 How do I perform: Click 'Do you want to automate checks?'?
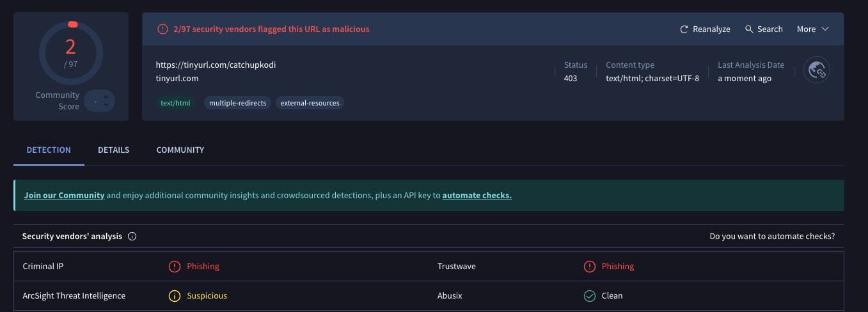click(x=772, y=237)
